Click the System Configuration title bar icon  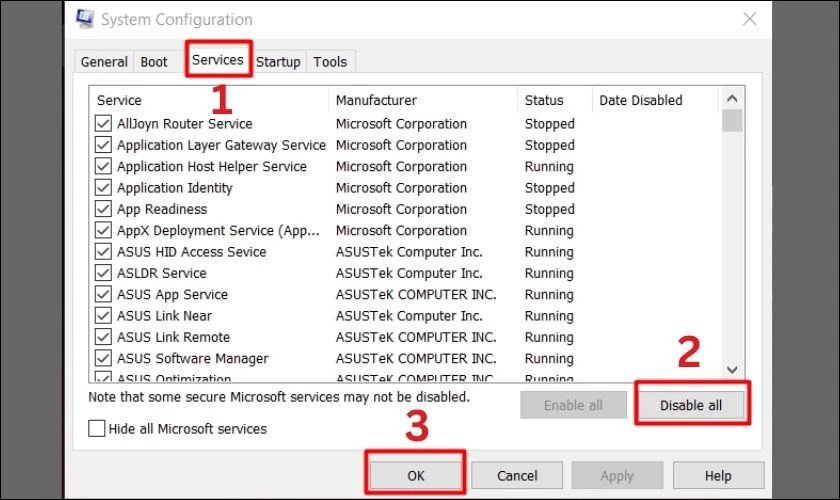point(85,19)
